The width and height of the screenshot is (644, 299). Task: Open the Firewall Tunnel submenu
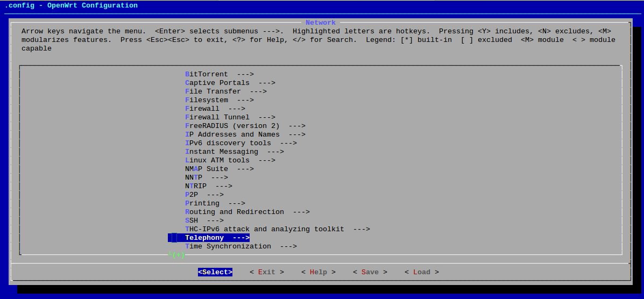pos(230,117)
